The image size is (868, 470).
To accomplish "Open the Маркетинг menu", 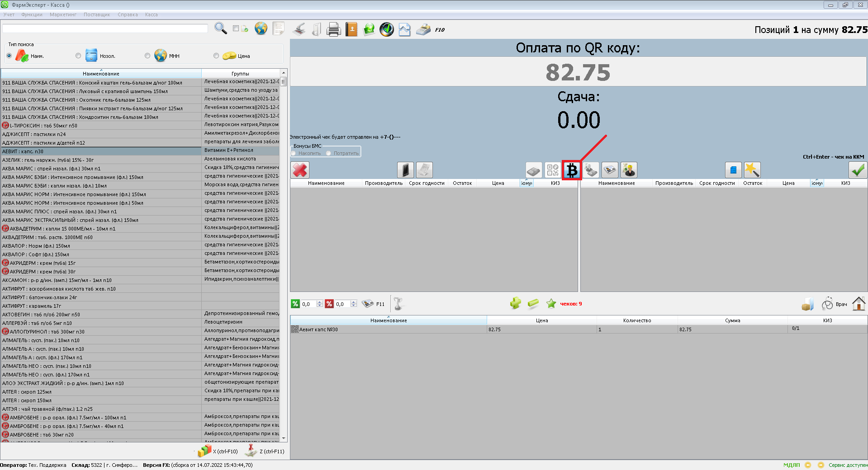I will [63, 14].
